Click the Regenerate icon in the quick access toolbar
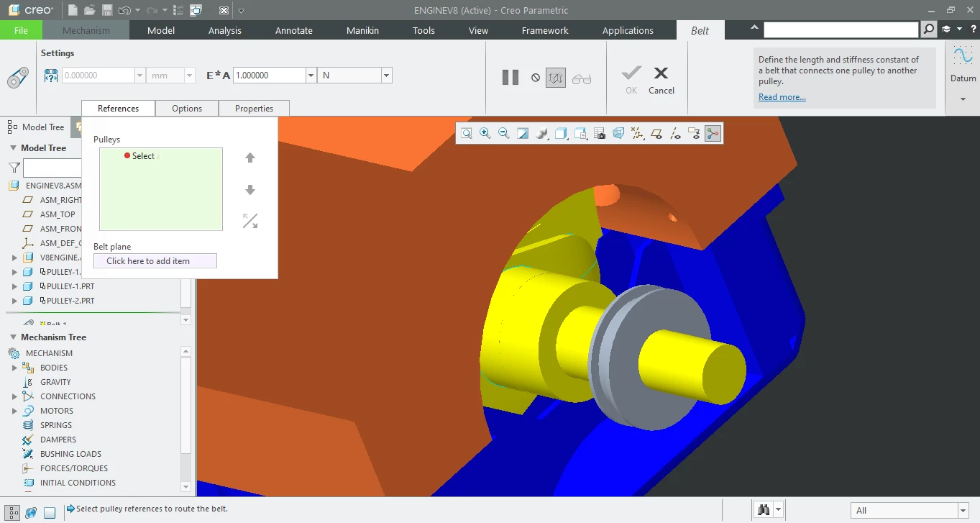This screenshot has height=523, width=980. pos(179,10)
